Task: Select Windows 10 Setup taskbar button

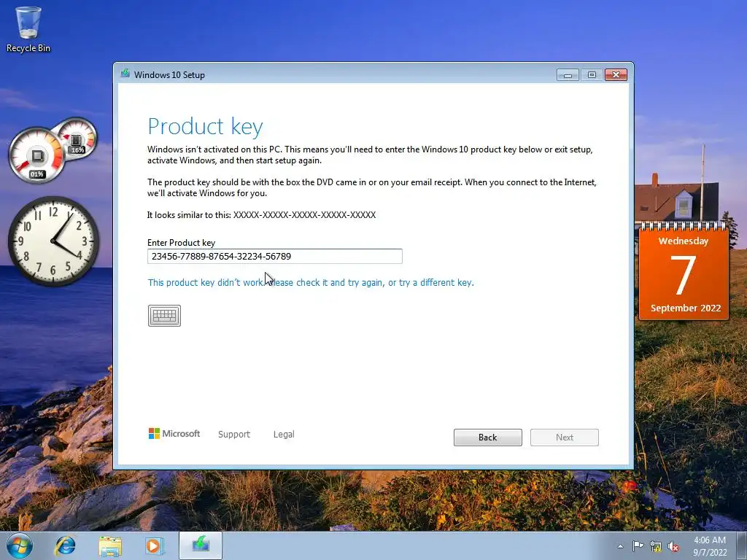Action: click(201, 545)
